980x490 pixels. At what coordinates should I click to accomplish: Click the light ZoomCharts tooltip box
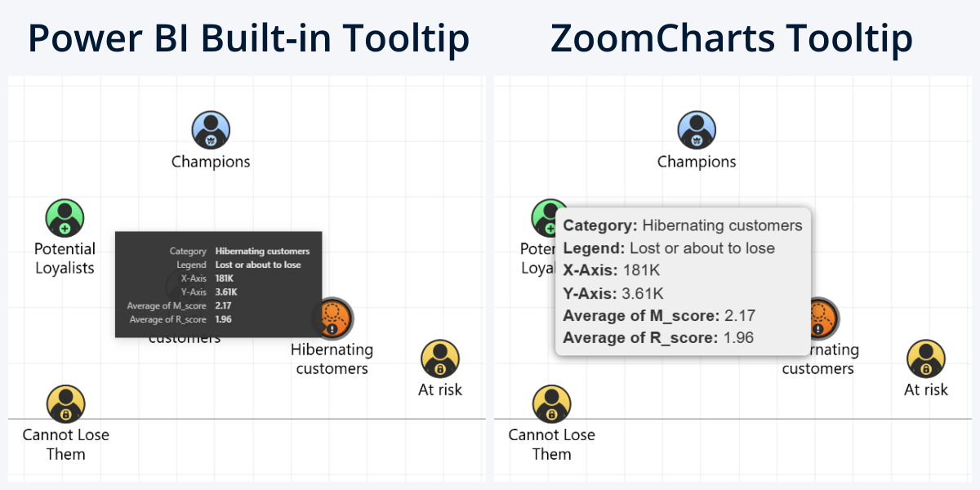[x=684, y=280]
